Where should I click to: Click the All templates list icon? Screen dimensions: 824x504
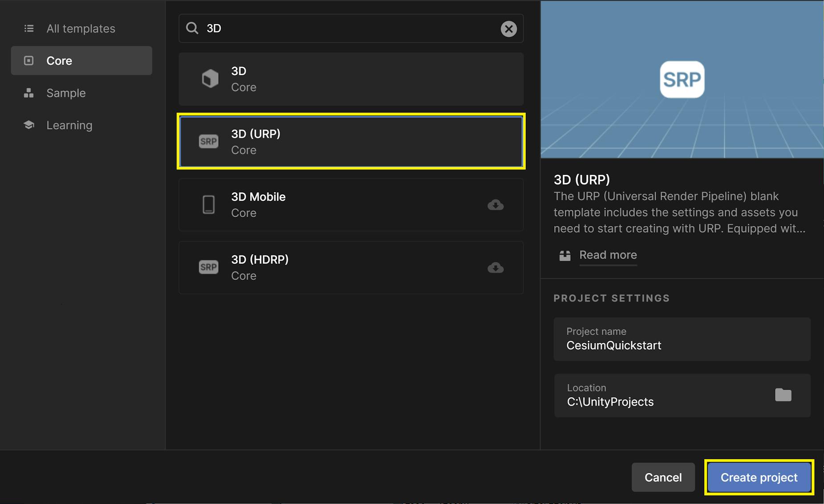point(28,28)
